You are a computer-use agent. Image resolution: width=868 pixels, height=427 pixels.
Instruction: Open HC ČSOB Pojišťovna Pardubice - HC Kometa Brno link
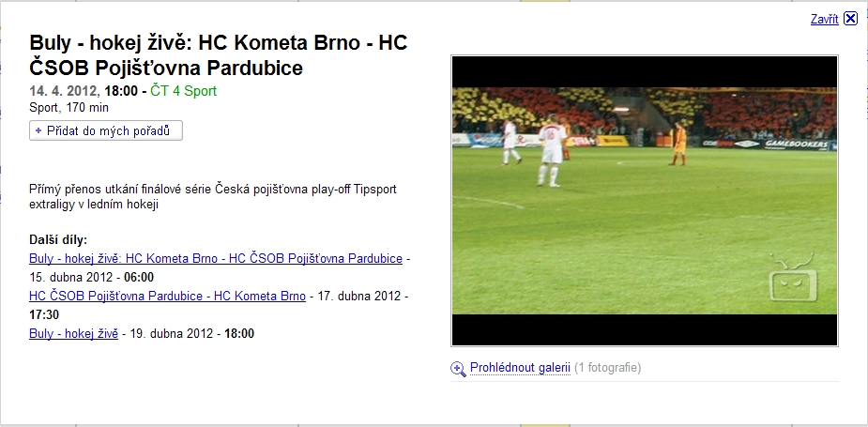click(x=167, y=297)
